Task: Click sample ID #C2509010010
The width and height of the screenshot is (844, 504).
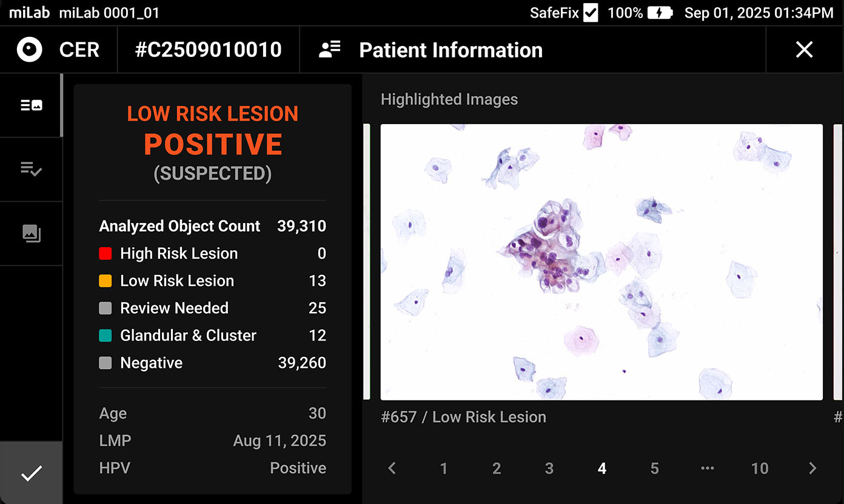Action: (x=208, y=50)
